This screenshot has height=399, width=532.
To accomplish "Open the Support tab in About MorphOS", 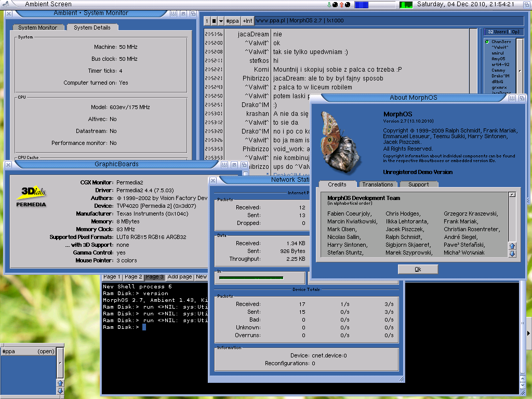I will (x=418, y=184).
